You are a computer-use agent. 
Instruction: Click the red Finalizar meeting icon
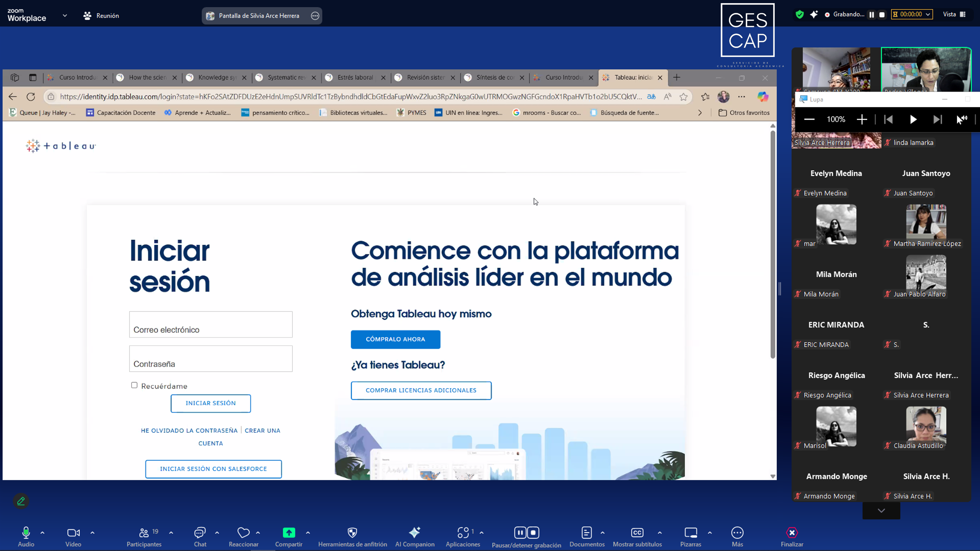792,533
